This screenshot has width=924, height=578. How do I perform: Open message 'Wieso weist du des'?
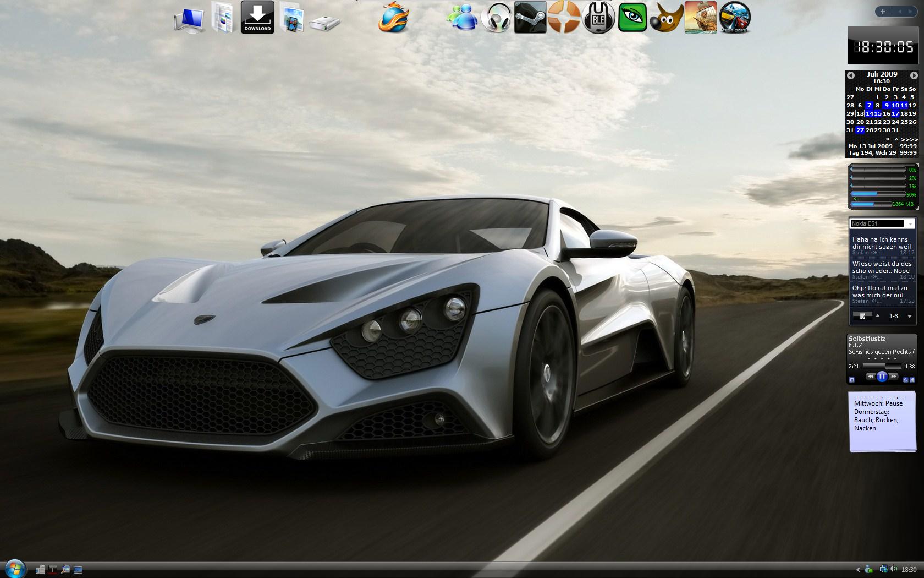coord(882,270)
